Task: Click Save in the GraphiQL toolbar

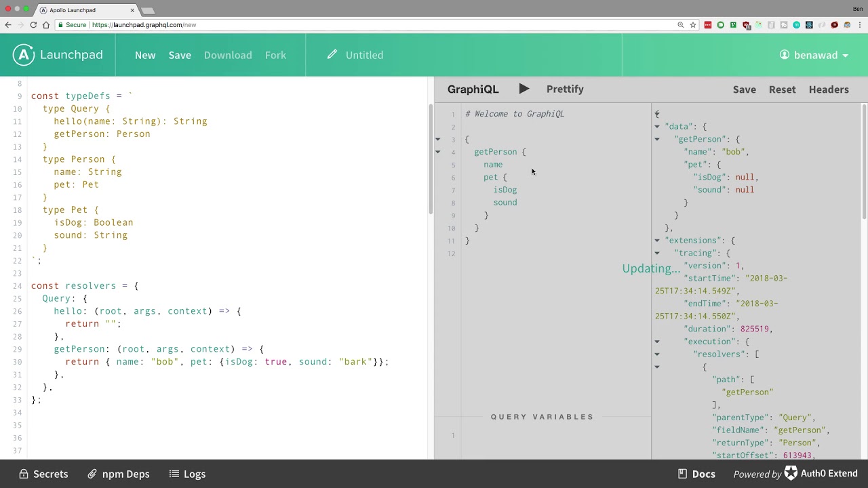Action: (x=744, y=89)
